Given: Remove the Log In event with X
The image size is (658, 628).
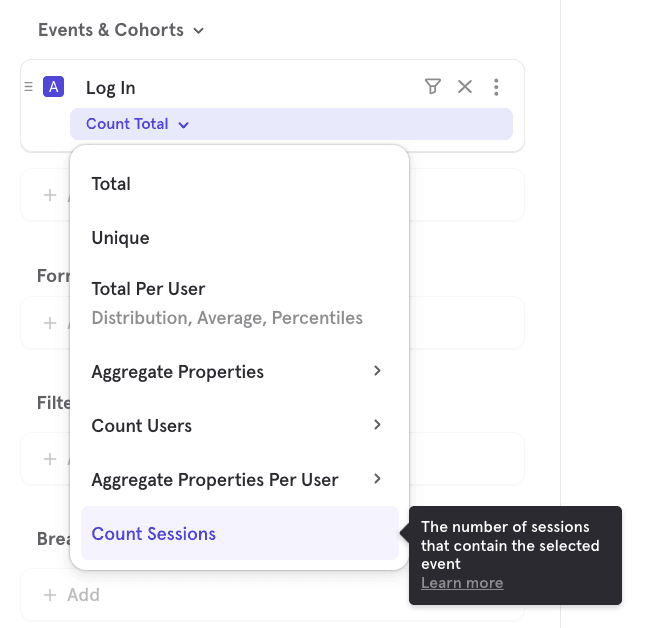Looking at the screenshot, I should click(x=465, y=87).
